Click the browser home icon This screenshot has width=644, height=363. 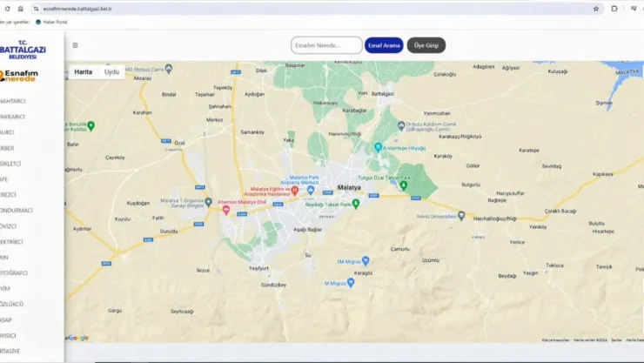tap(21, 9)
